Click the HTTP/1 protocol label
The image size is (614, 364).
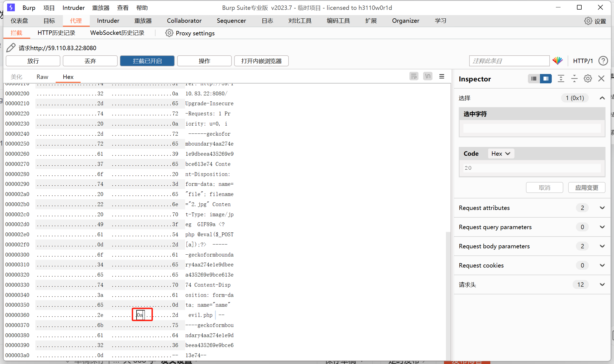583,61
